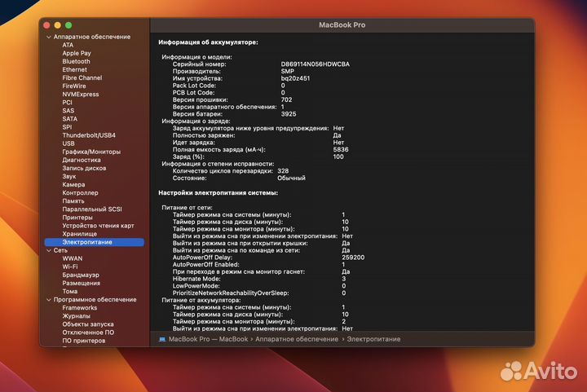Click the cycle count value 328

[x=283, y=171]
